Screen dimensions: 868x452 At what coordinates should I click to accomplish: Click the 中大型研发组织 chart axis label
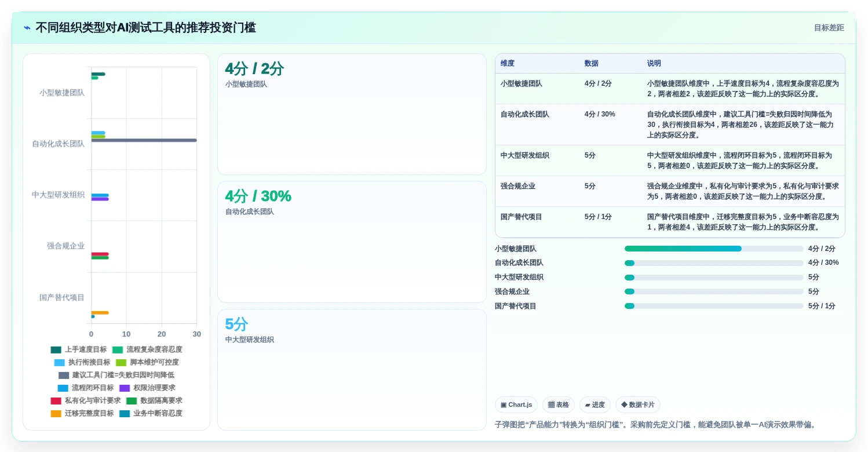pyautogui.click(x=58, y=195)
